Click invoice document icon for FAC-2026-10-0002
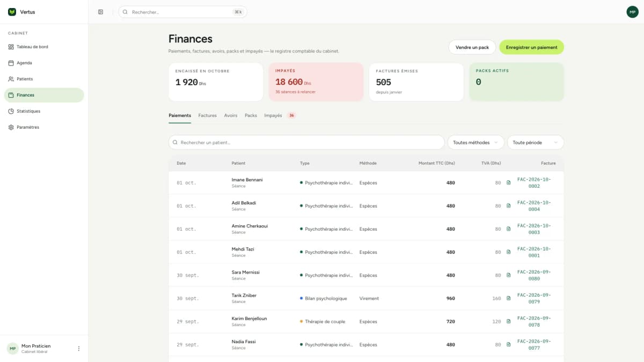 509,183
